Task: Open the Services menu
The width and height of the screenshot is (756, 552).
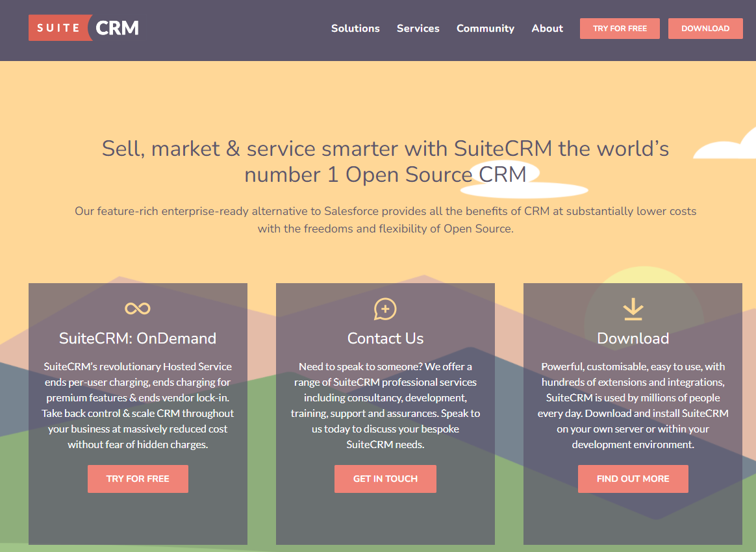Action: click(418, 29)
